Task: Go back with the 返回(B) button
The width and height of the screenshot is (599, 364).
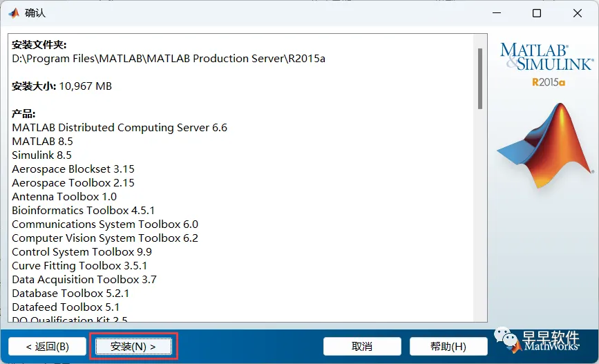Action: click(x=48, y=347)
